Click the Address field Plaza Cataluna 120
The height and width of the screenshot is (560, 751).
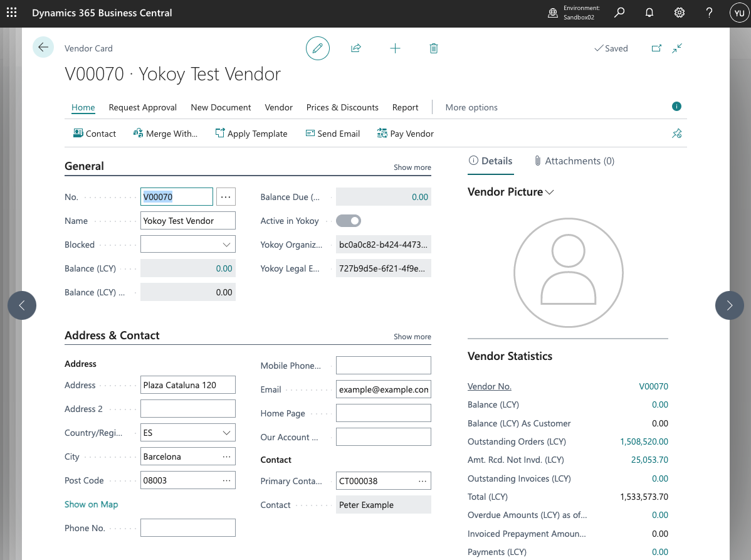click(188, 385)
